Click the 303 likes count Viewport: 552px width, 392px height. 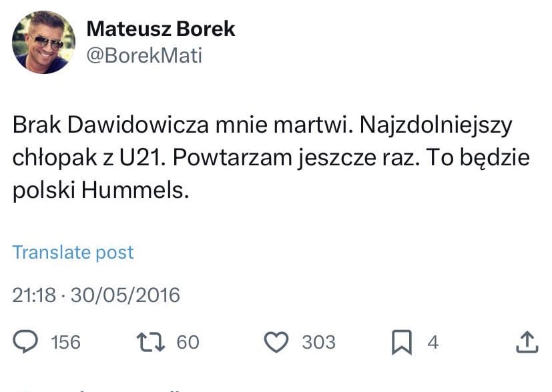click(318, 342)
